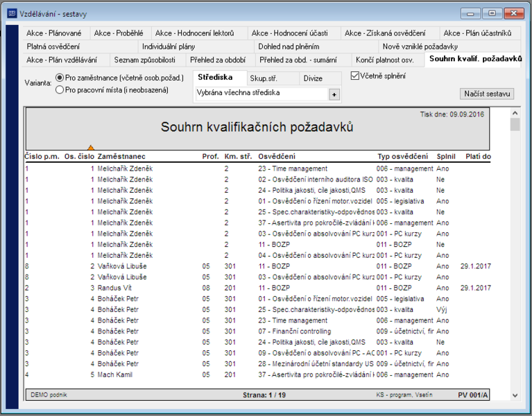This screenshot has width=532, height=416.
Task: Open Akce - Plán účastníků tab
Action: point(477,33)
